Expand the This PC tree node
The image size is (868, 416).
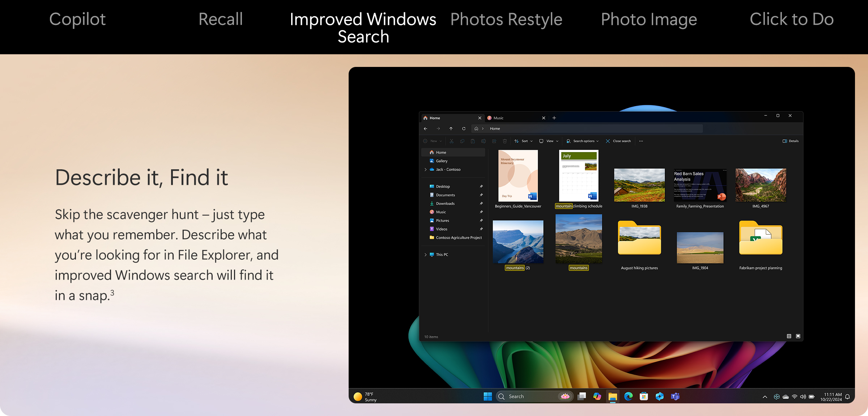pos(426,255)
